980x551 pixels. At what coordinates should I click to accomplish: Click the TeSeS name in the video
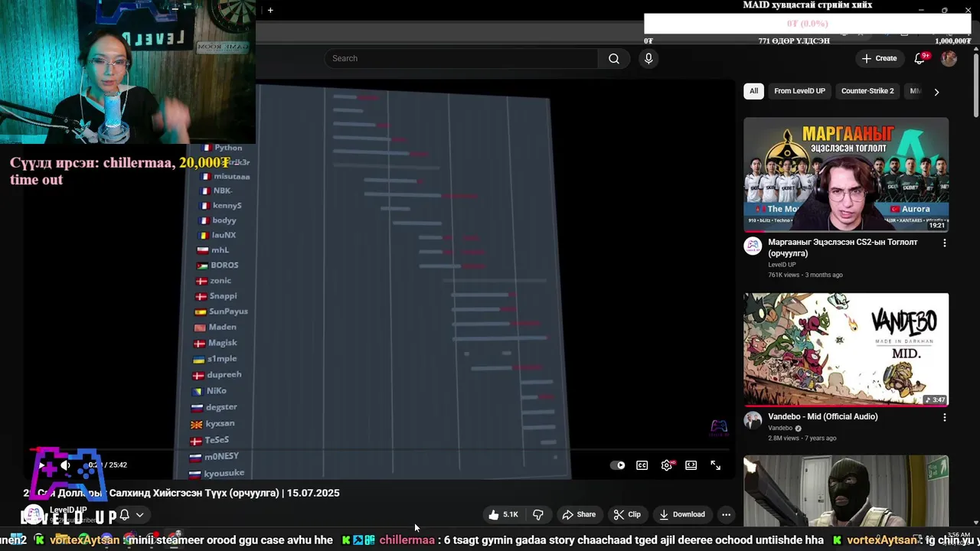217,440
